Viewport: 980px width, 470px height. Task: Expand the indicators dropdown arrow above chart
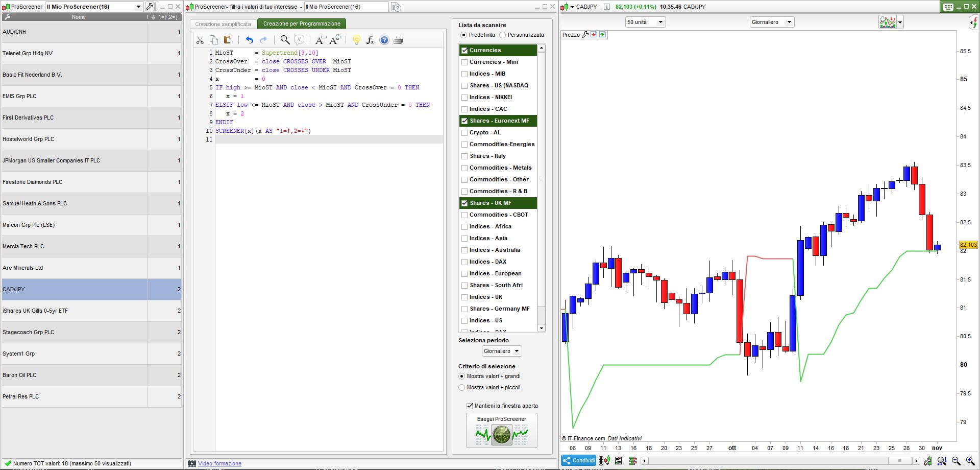coord(900,22)
